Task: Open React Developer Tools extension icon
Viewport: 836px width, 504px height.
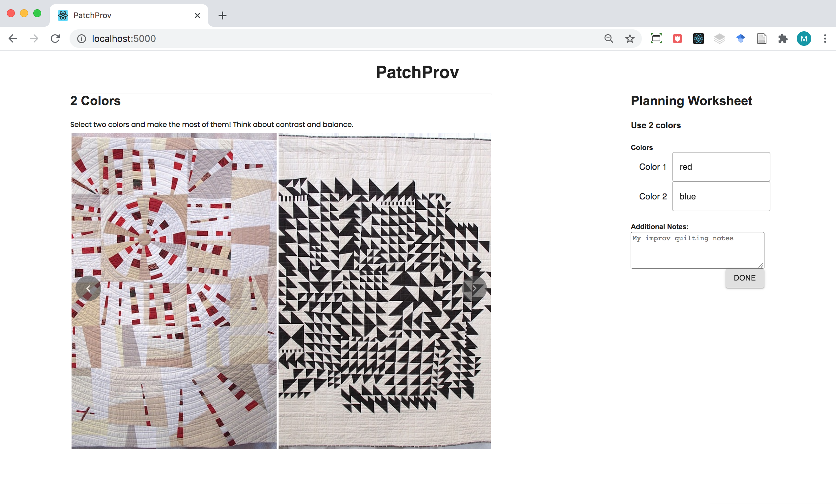Action: (698, 39)
